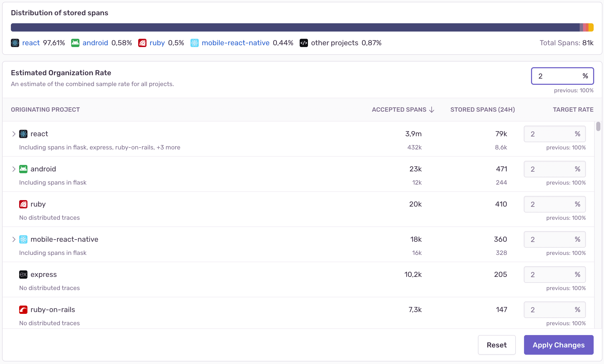Click the react icon in distribution legend
Image resolution: width=604 pixels, height=364 pixels.
(15, 43)
